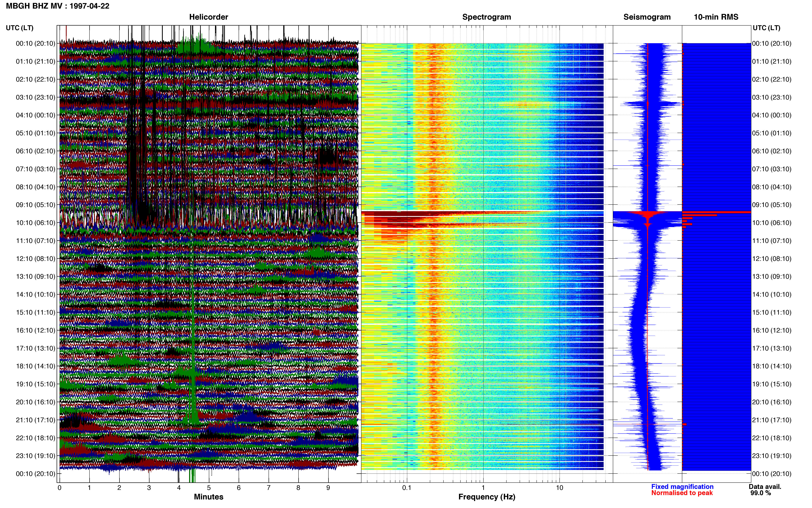
Task: Click spectrogram frequency tick '1'
Action: 483,488
